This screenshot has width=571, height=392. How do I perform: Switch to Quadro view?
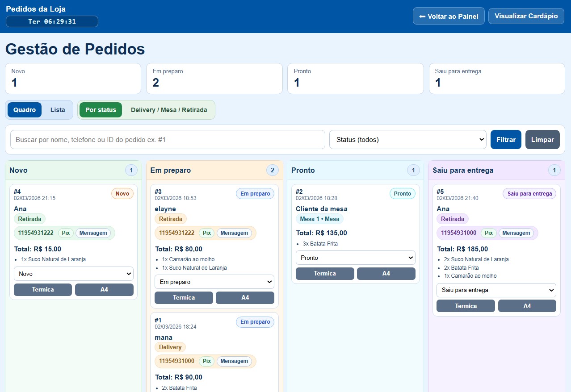pos(25,110)
